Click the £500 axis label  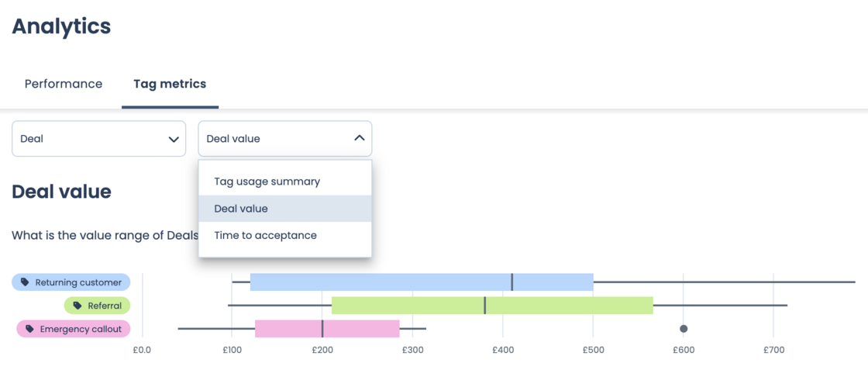593,350
